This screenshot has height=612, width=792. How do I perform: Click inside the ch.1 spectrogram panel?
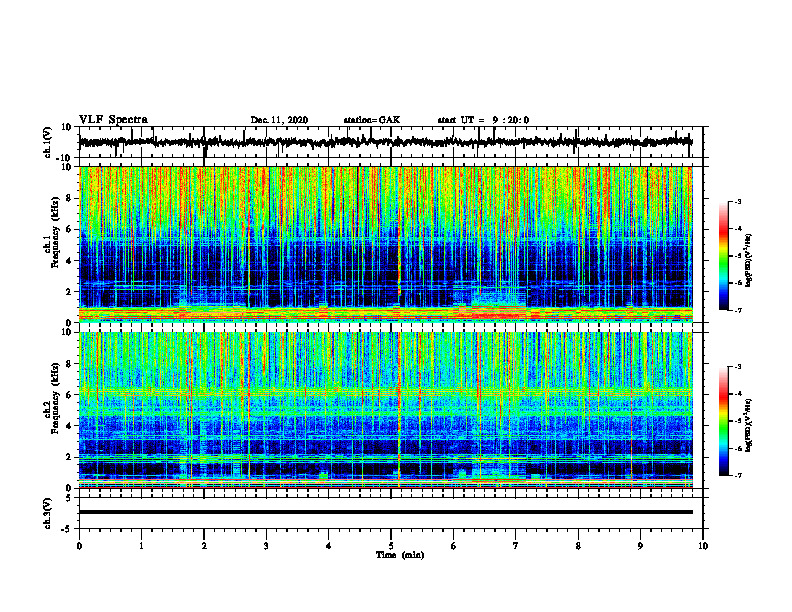click(x=385, y=244)
